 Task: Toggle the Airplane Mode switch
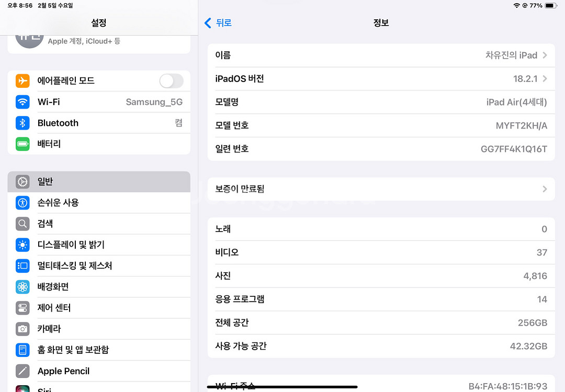point(171,81)
